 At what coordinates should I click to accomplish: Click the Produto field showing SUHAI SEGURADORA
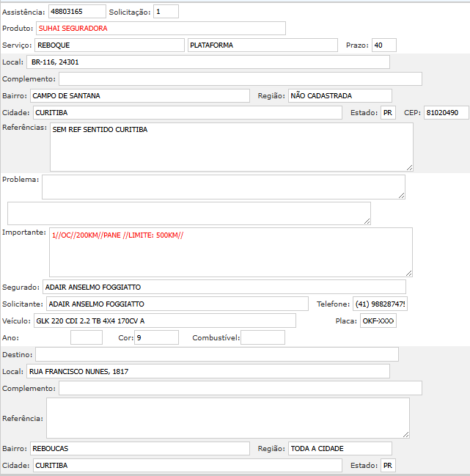tap(161, 29)
